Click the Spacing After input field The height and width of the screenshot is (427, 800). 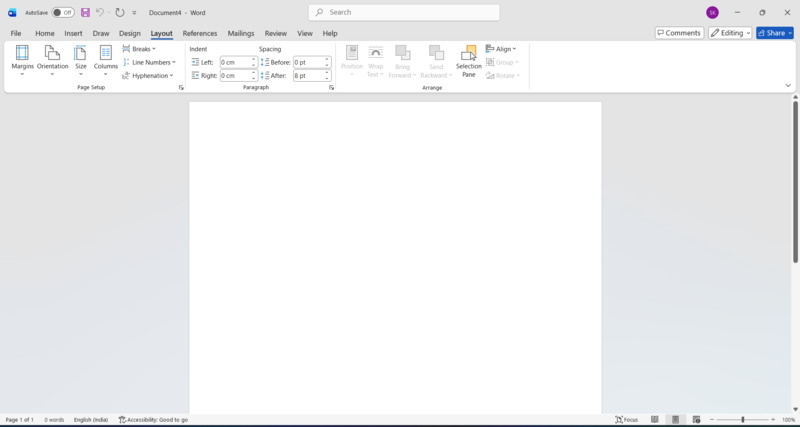309,76
